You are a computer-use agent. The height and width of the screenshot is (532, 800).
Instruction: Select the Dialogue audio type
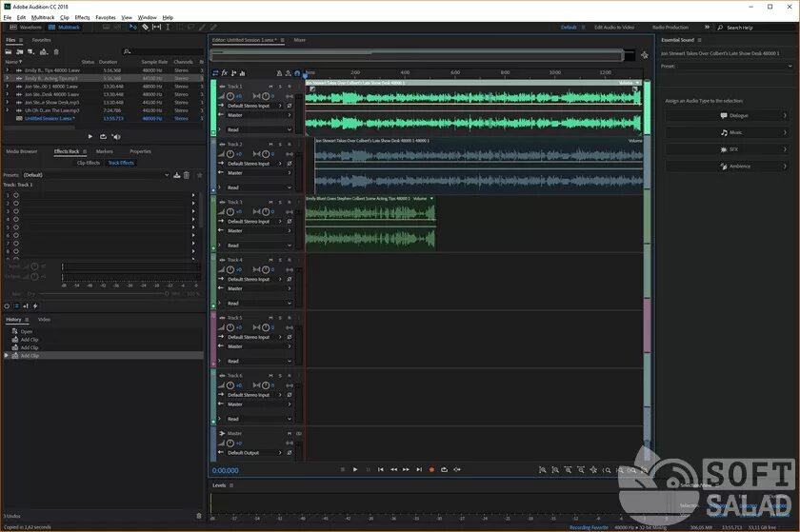[727, 116]
